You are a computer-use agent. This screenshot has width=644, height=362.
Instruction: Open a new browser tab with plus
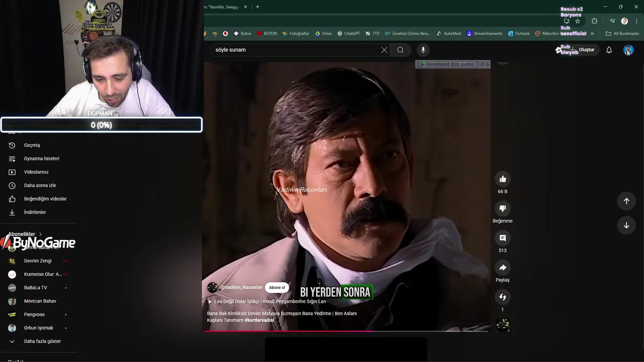click(x=258, y=7)
